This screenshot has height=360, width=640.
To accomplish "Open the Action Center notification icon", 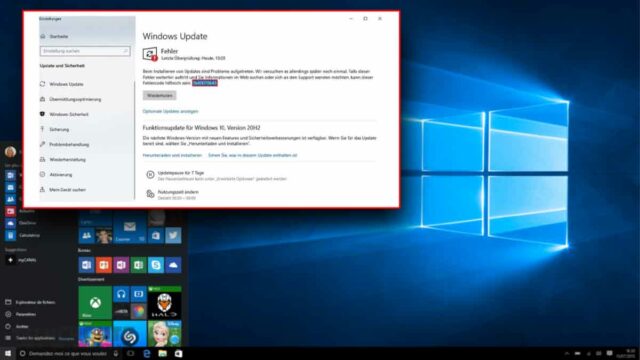I will coord(609,353).
